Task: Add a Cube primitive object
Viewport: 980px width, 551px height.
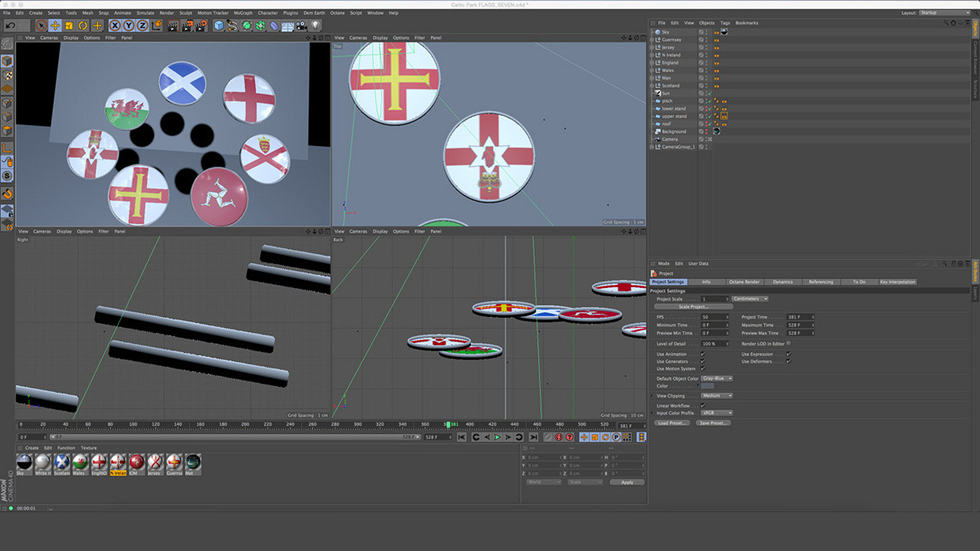Action: point(219,26)
